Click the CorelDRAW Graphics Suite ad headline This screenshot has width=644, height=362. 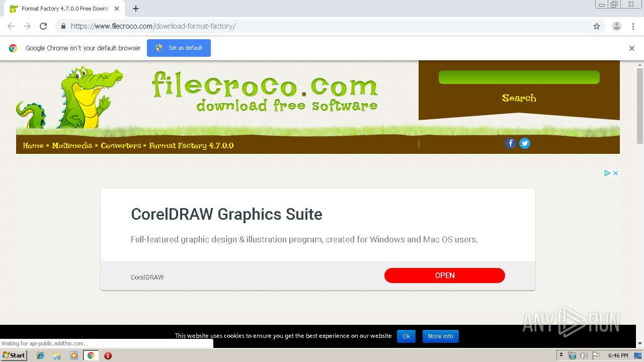(x=226, y=214)
